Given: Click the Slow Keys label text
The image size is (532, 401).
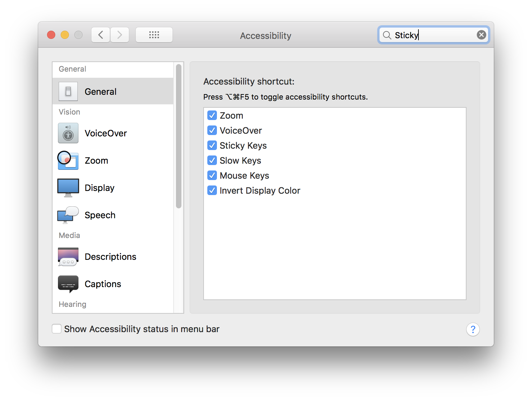Looking at the screenshot, I should tap(240, 161).
